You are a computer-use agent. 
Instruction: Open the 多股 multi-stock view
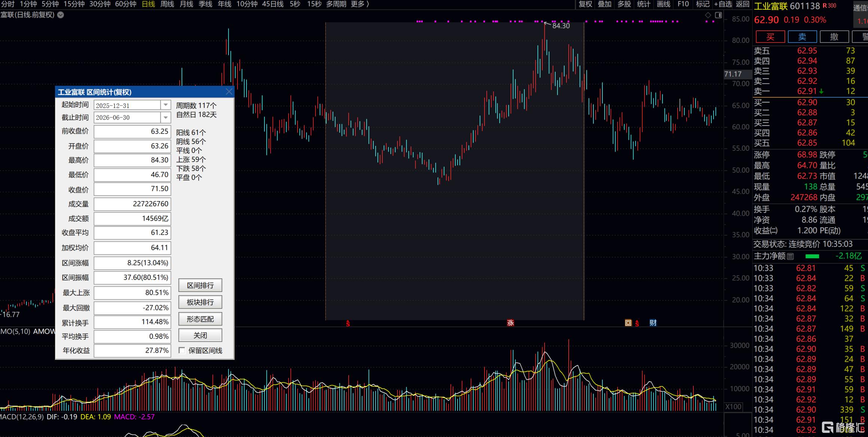pos(624,4)
